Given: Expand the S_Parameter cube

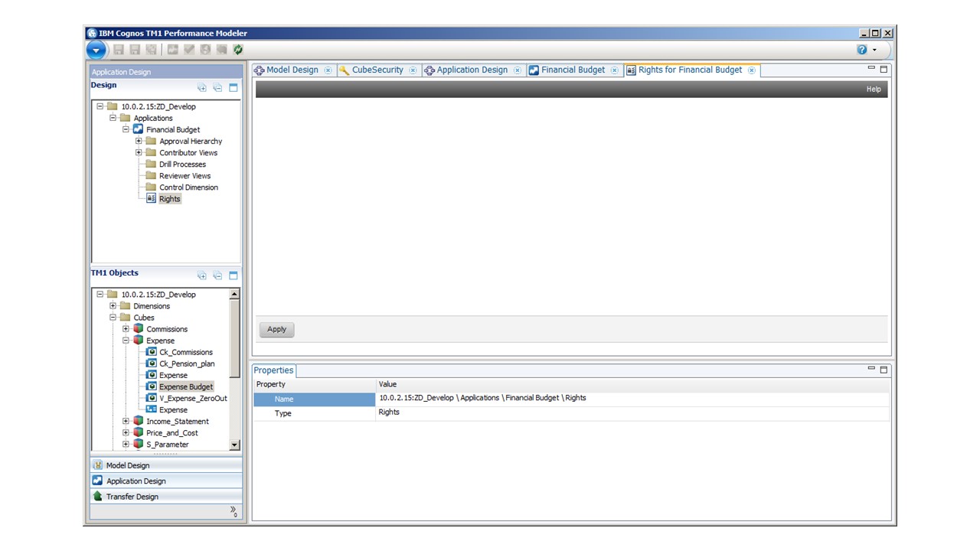Looking at the screenshot, I should [126, 444].
